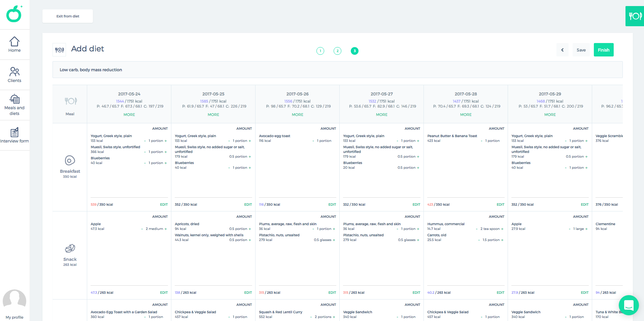Click the 2017-05-27 date header
The width and height of the screenshot is (644, 321).
pos(382,94)
